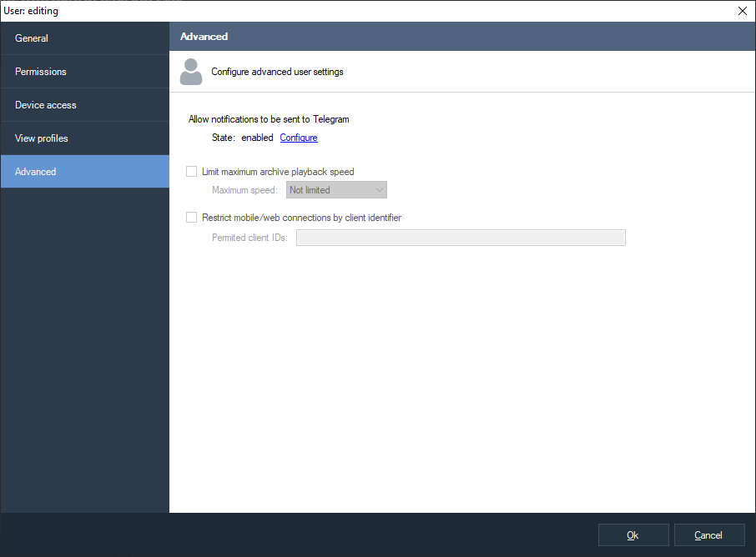This screenshot has width=756, height=557.
Task: Click the Configure link for Telegram
Action: click(299, 138)
